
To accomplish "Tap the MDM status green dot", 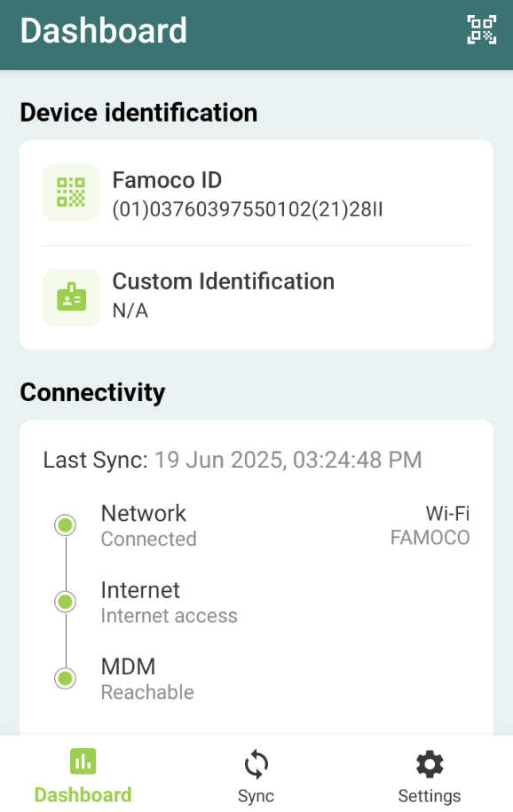I will (66, 678).
